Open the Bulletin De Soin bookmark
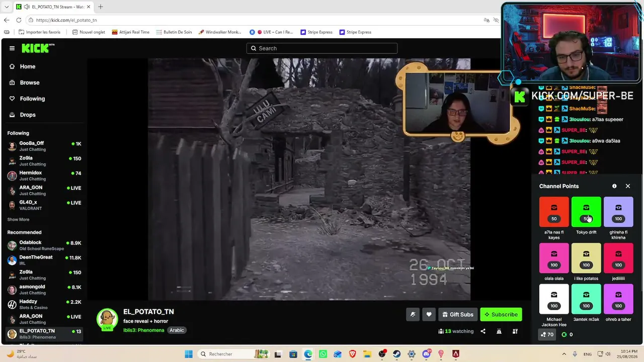 174,32
